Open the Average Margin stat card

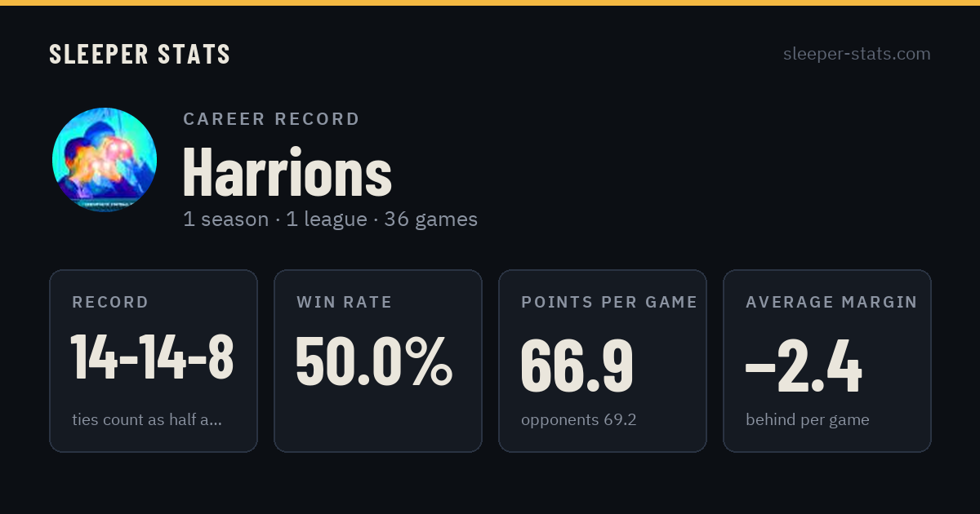pos(827,361)
